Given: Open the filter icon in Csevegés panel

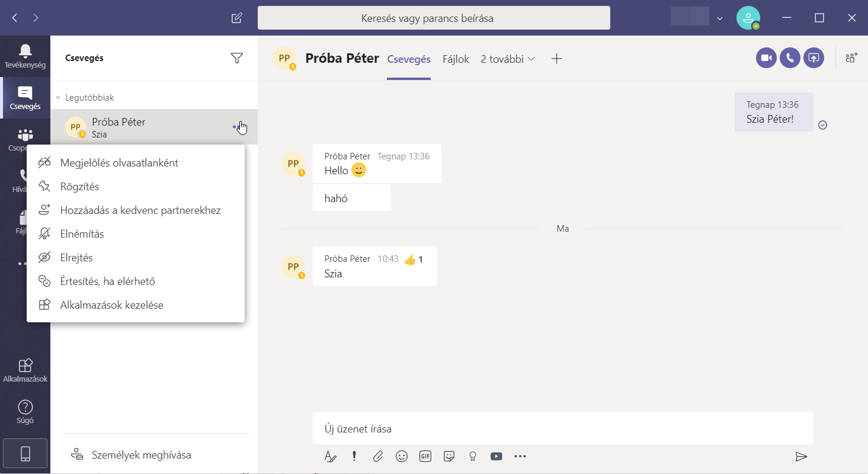Looking at the screenshot, I should click(x=237, y=58).
